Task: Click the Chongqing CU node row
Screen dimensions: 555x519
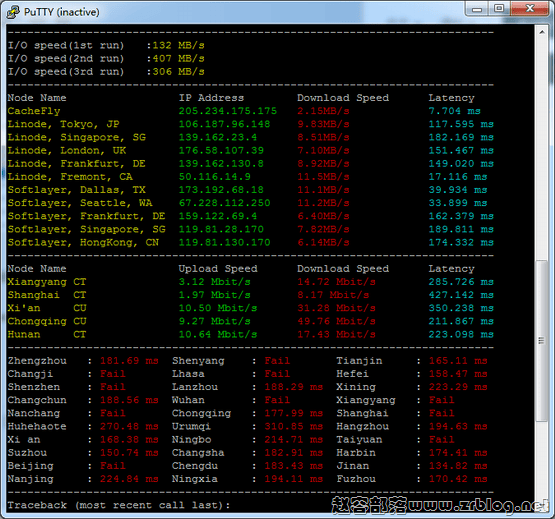Action: (251, 321)
